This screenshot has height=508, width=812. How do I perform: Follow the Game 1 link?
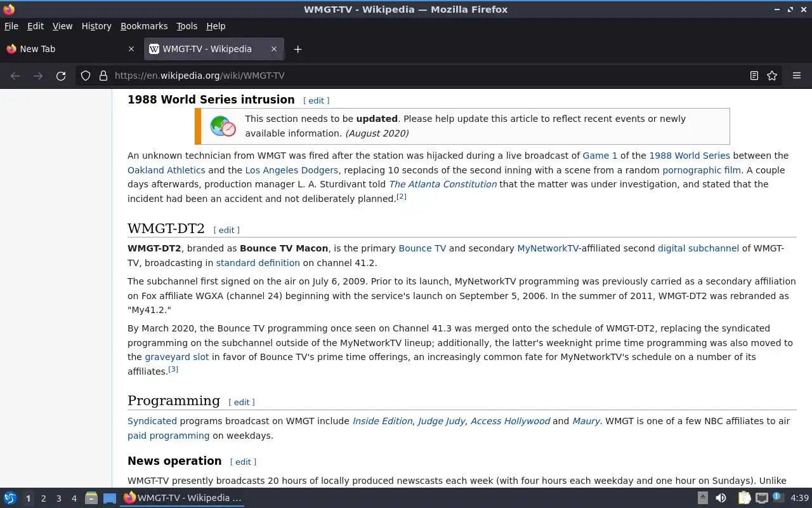(600, 156)
